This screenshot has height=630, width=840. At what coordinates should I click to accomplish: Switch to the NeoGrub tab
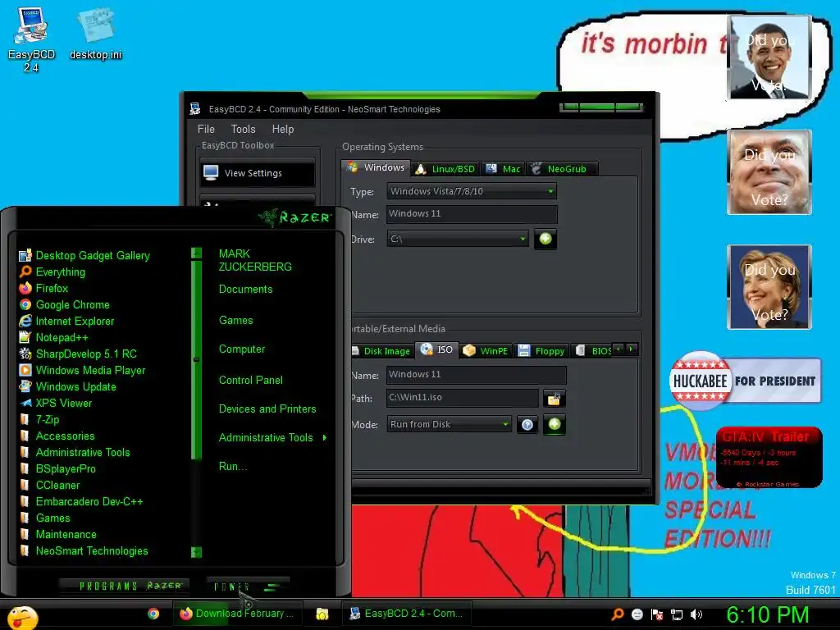561,169
